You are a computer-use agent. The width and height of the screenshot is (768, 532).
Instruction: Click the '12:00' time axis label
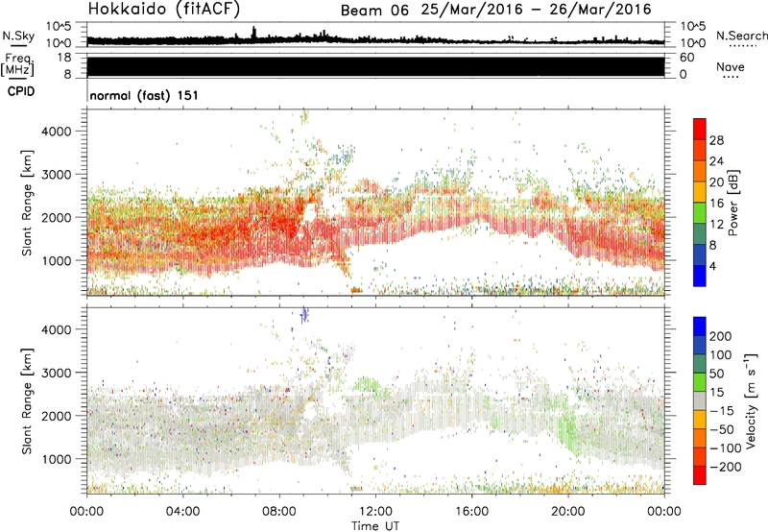click(x=375, y=512)
